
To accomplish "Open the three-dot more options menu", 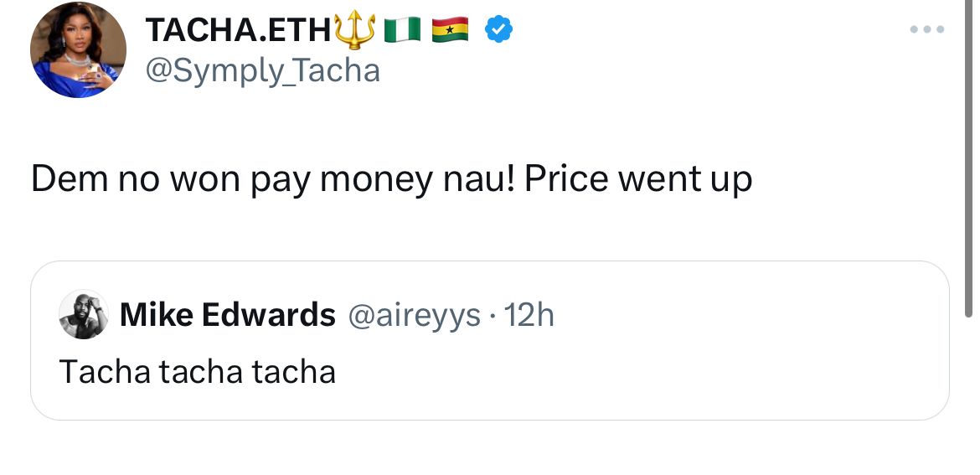I will (x=927, y=29).
